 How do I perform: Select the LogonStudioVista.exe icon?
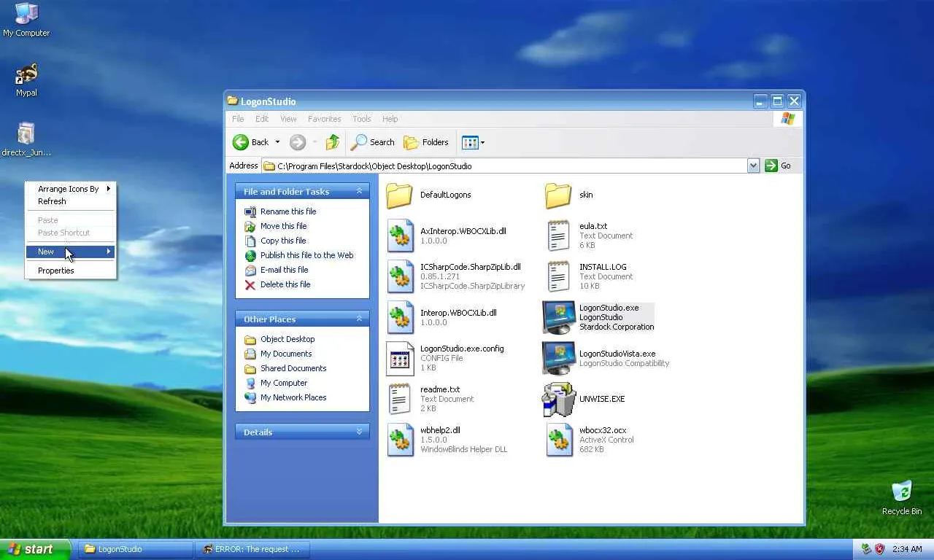pos(558,358)
